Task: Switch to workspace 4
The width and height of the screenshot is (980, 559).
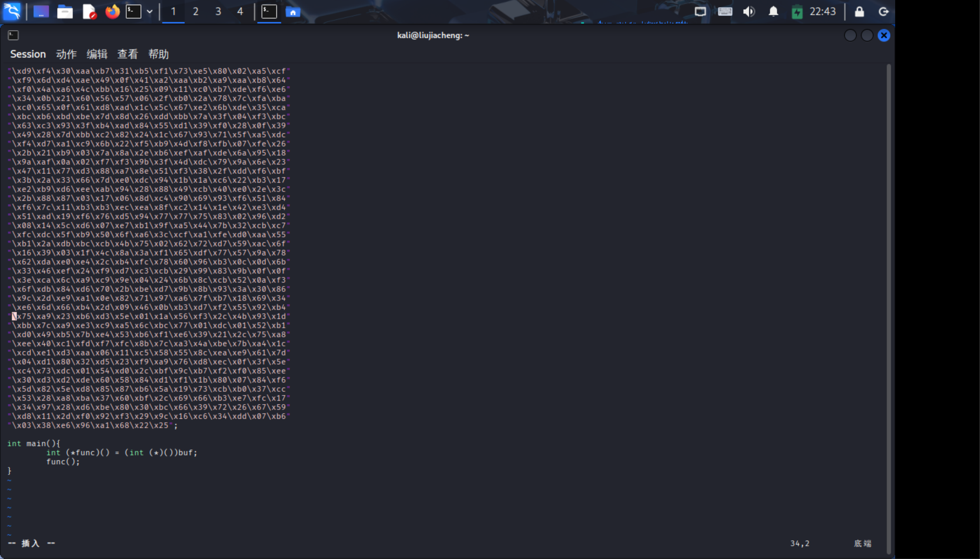Action: click(x=240, y=12)
